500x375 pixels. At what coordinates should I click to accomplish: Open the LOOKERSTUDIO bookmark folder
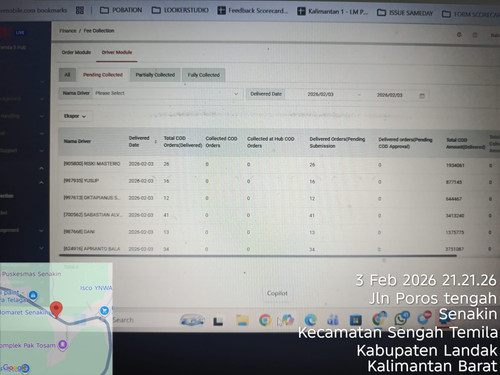180,10
